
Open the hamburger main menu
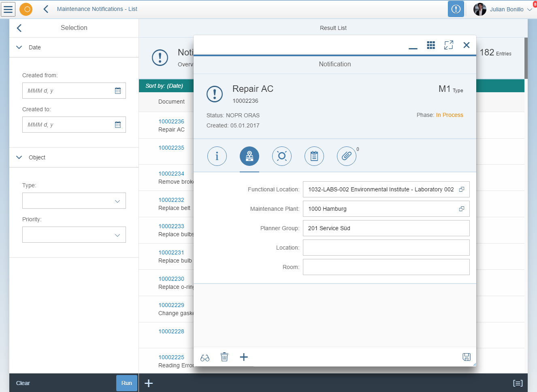8,9
